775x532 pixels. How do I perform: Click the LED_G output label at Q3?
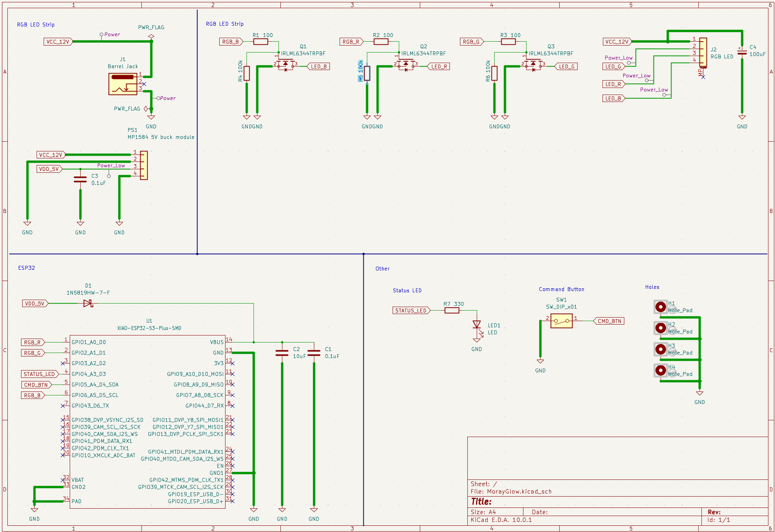[566, 67]
